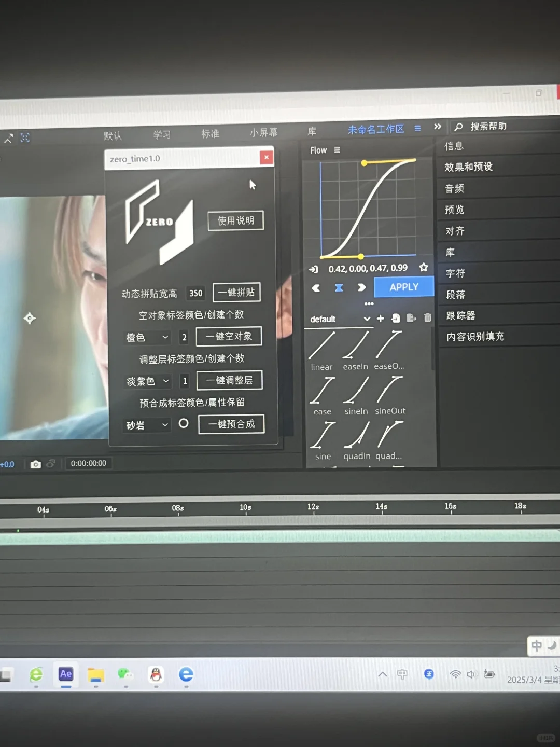Take a snapshot with the camera icon
The image size is (560, 747).
35,464
